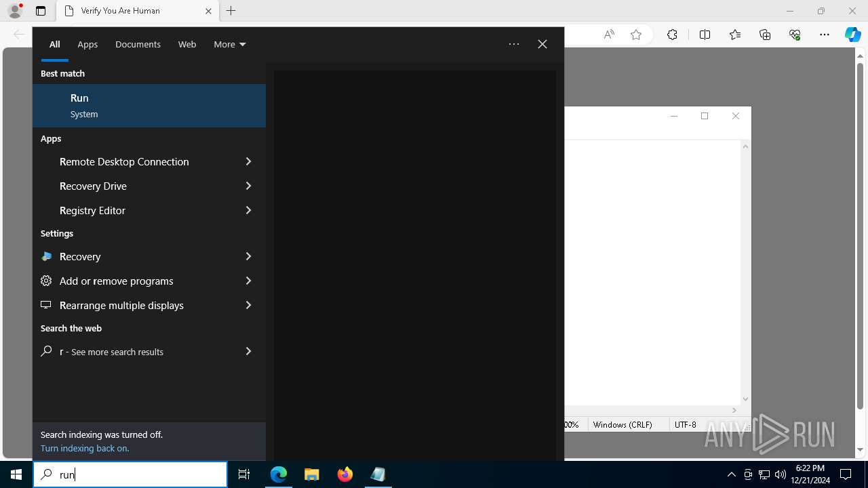Image resolution: width=868 pixels, height=488 pixels.
Task: Expand Rearrange multiple displays chevron
Action: pyautogui.click(x=248, y=305)
